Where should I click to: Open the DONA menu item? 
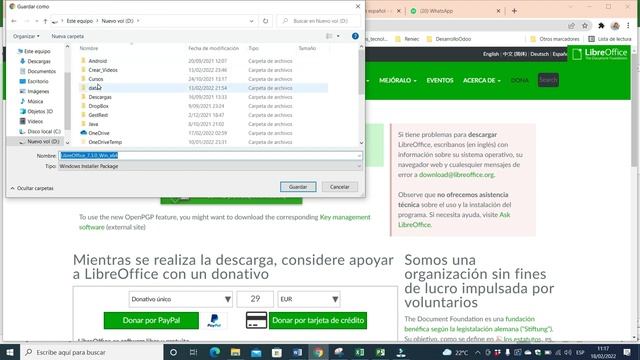click(520, 80)
